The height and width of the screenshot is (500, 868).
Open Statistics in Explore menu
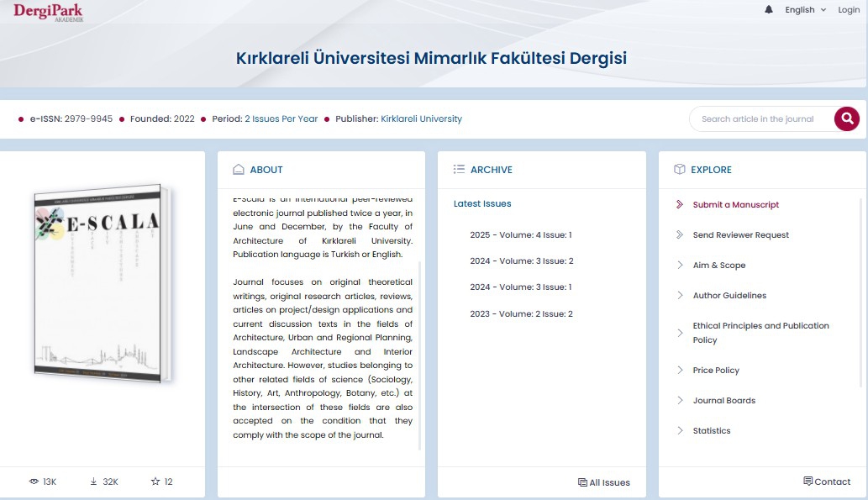711,431
